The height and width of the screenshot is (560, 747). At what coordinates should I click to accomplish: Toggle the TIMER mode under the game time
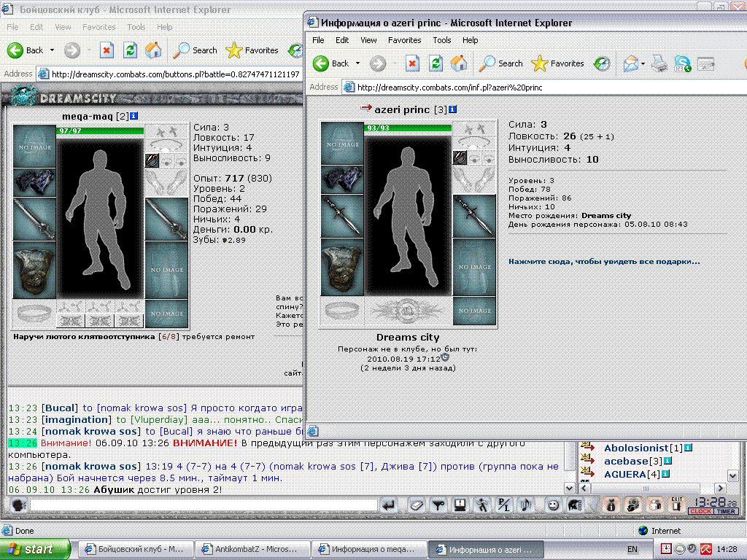coord(726,511)
